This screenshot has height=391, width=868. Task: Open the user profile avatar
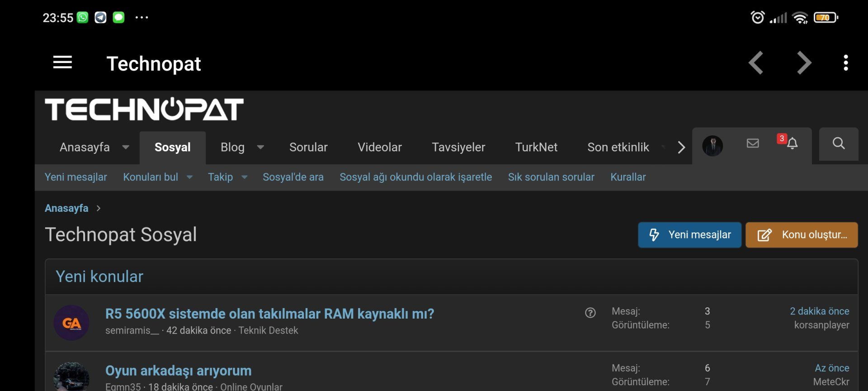(x=712, y=146)
